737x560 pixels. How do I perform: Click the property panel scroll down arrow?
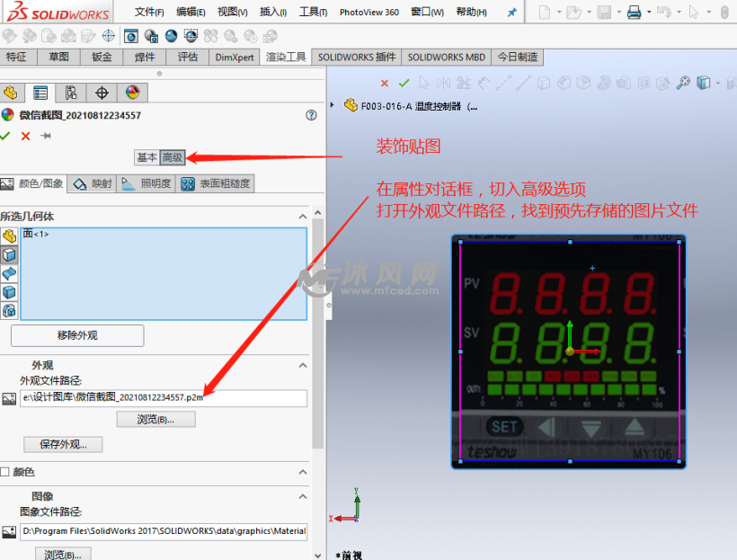click(318, 556)
